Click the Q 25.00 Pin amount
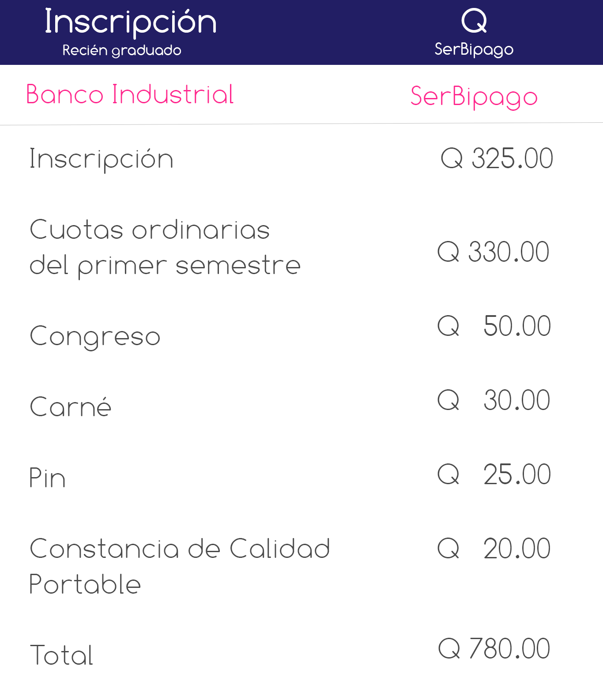This screenshot has width=603, height=700. click(x=494, y=474)
